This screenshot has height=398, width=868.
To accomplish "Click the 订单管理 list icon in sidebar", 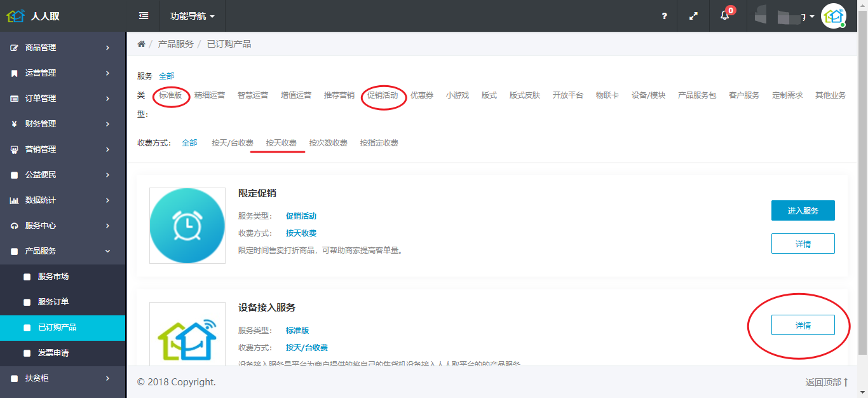I will point(14,99).
